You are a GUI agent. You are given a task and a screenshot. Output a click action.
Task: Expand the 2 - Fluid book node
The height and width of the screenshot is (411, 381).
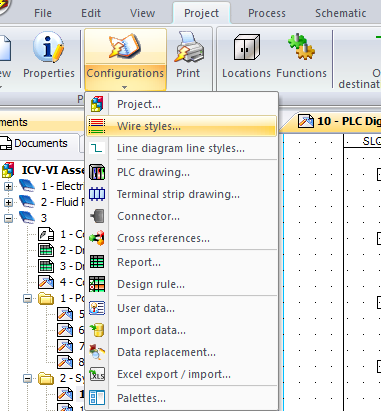coord(8,202)
